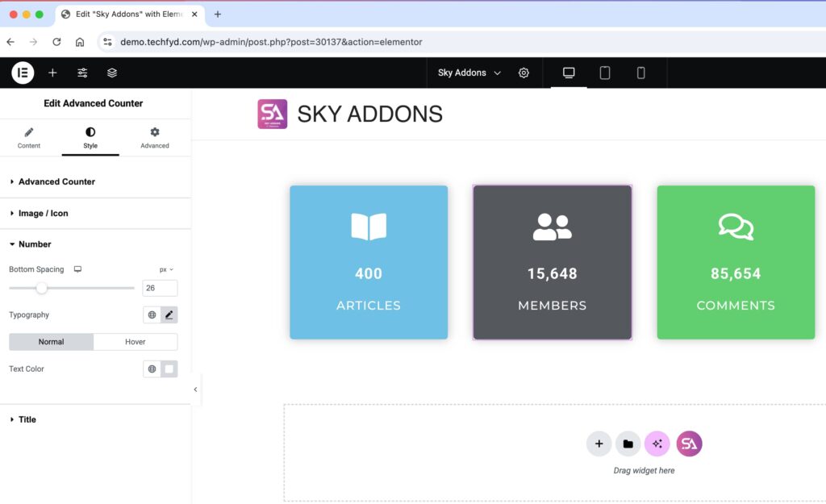The height and width of the screenshot is (504, 826).
Task: Select the Hover state toggle
Action: pos(136,342)
